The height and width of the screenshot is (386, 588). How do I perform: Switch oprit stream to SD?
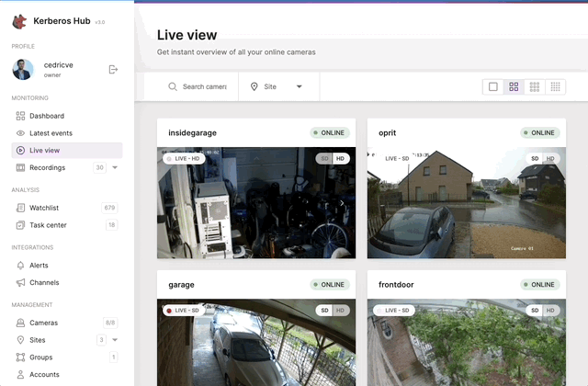point(535,159)
